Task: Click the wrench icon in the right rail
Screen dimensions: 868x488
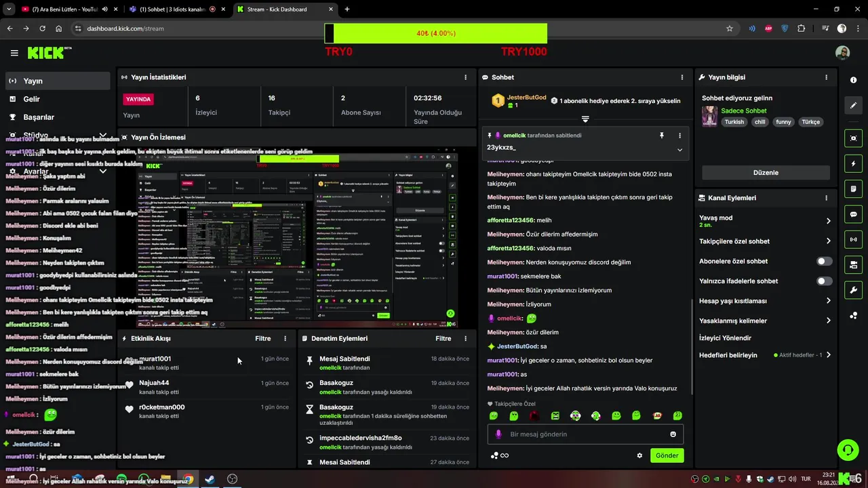Action: click(x=853, y=290)
